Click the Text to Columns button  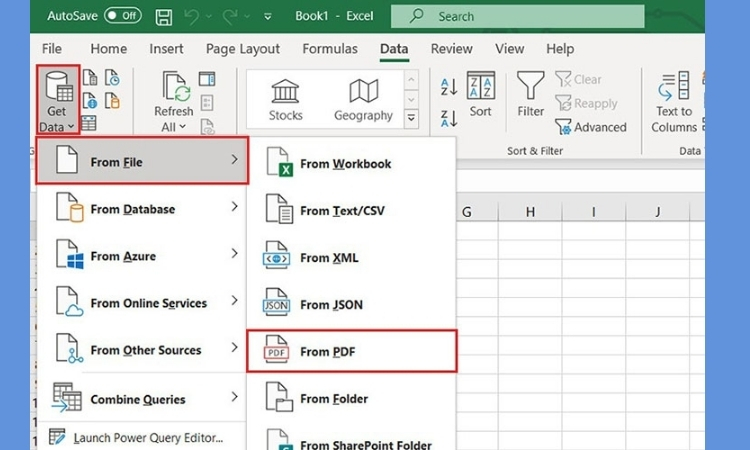[x=674, y=102]
